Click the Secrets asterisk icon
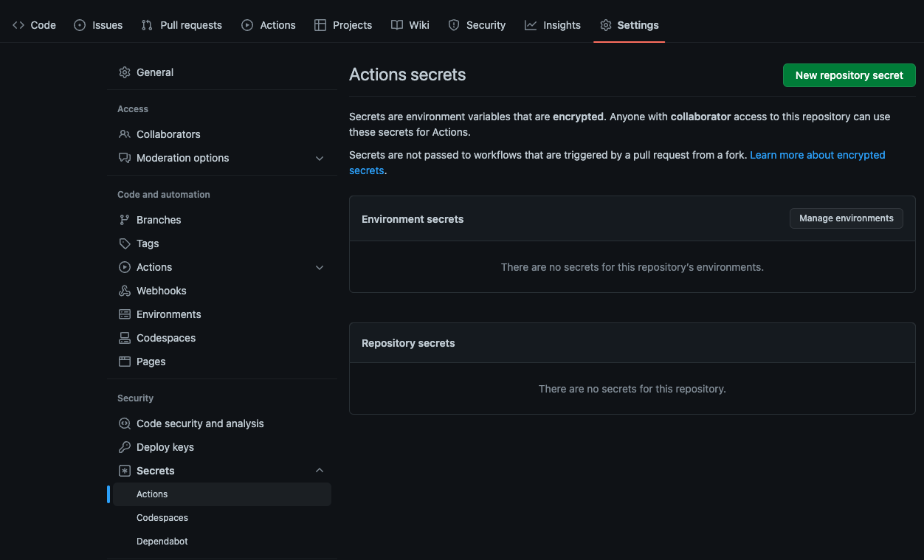Viewport: 924px width, 560px height. 125,471
